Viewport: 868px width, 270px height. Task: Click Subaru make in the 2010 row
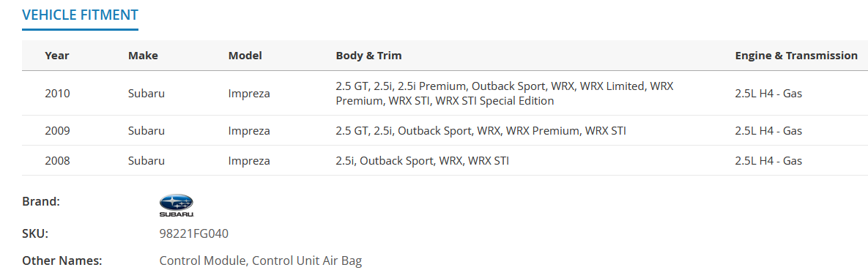(146, 94)
